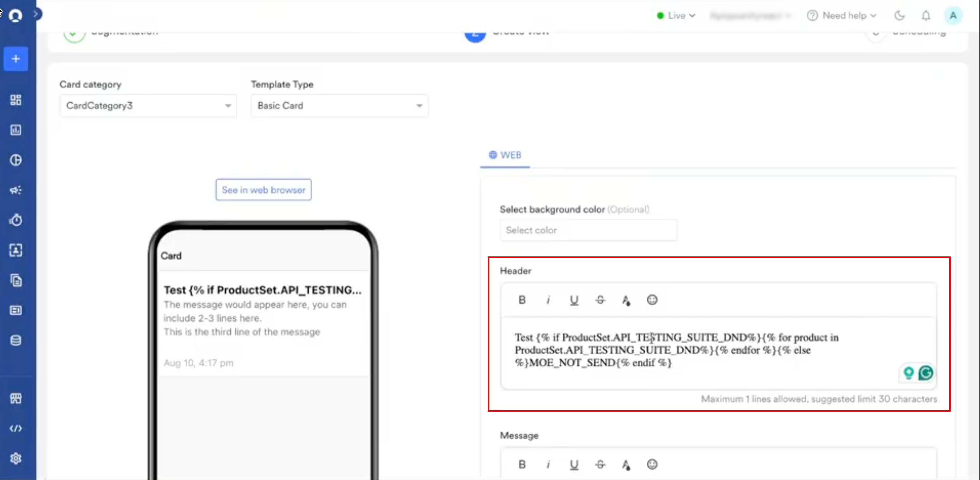Screen dimensions: 980x480
Task: Open the Need help dropdown
Action: click(843, 16)
